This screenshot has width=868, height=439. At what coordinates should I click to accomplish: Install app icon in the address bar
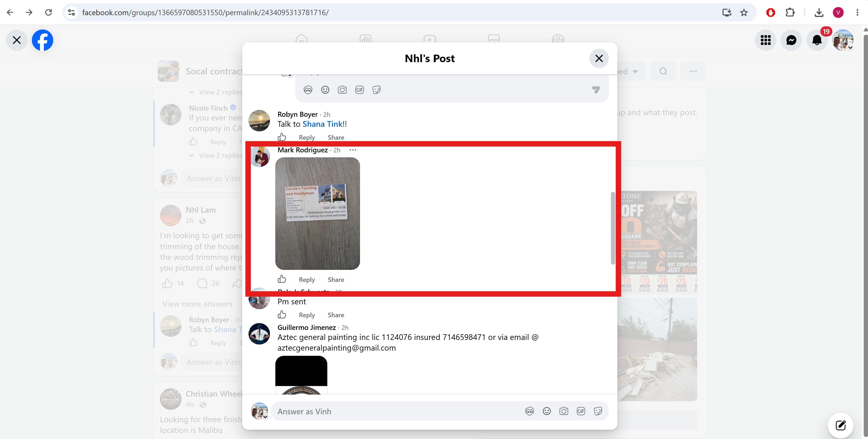pyautogui.click(x=727, y=12)
